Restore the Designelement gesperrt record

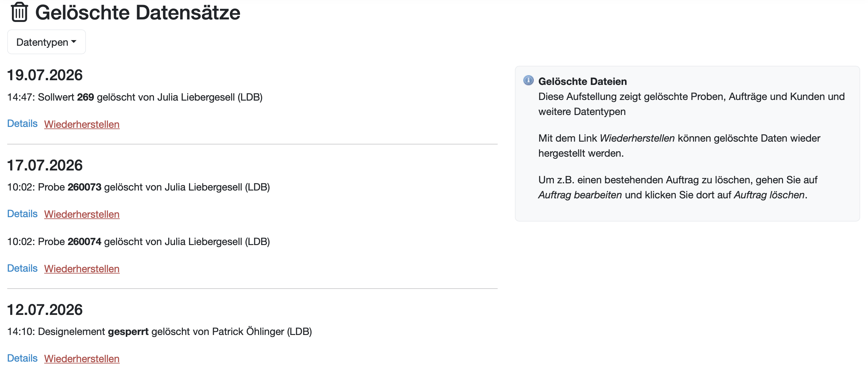tap(82, 359)
